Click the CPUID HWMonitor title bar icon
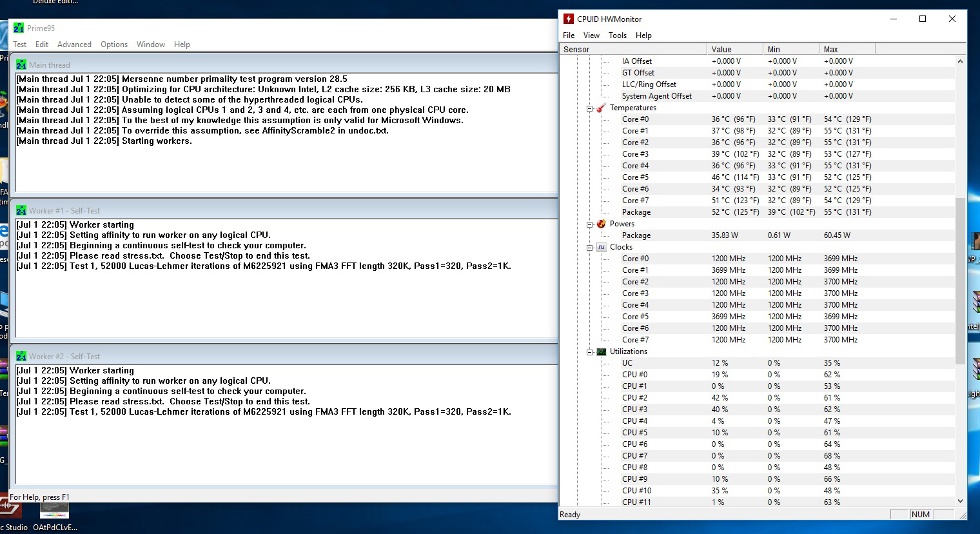Viewport: 980px width, 534px height. (568, 19)
